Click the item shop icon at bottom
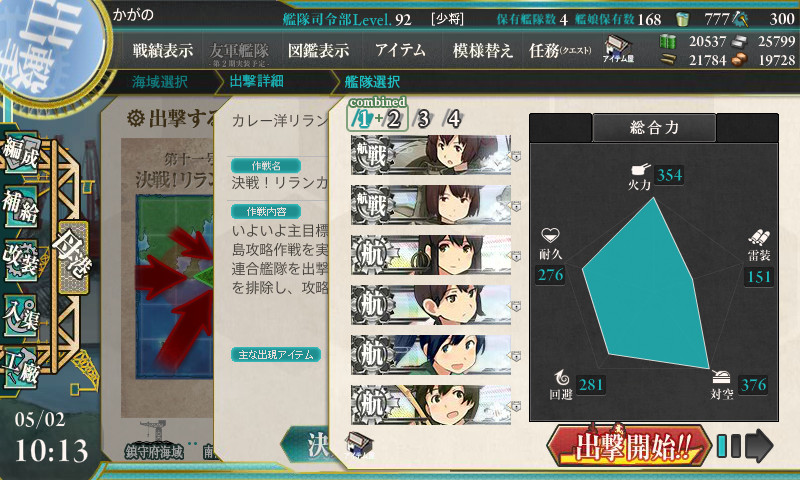This screenshot has height=480, width=800. click(359, 443)
